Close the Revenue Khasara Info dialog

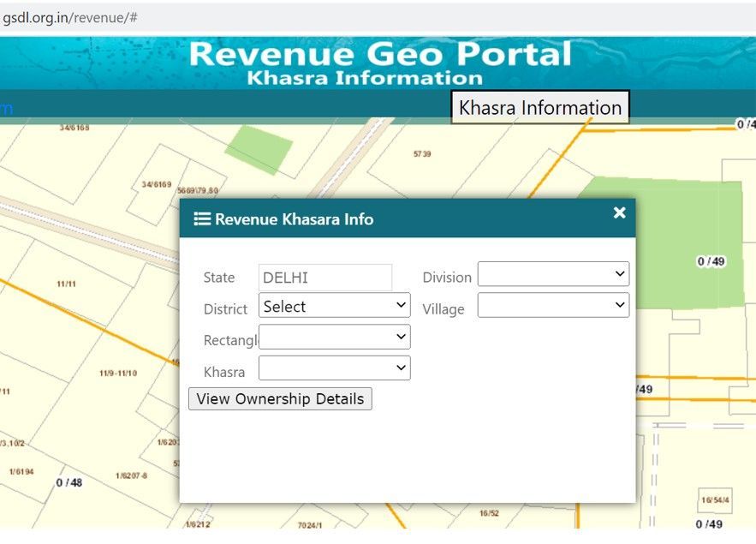[x=619, y=212]
